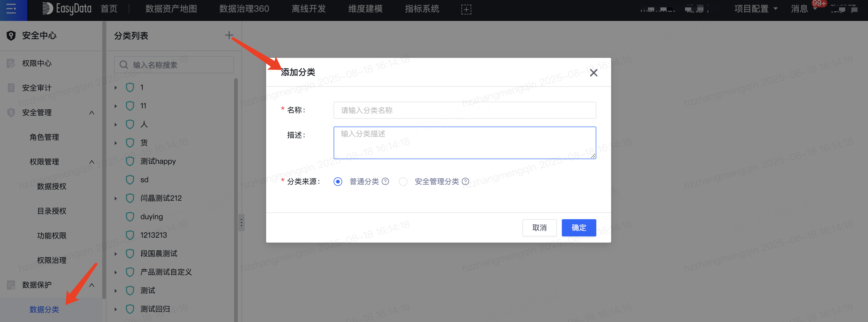Collapse the 安全管理 sidebar section
Viewport: 868px width, 322px height.
tap(92, 112)
